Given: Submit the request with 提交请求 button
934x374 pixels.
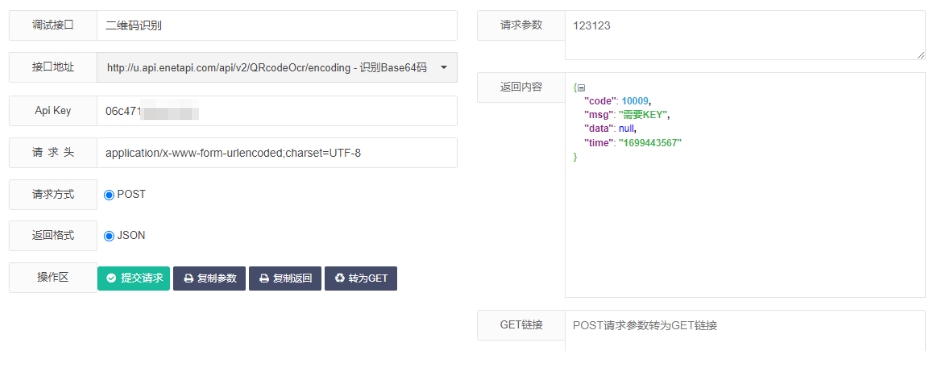Looking at the screenshot, I should [x=133, y=278].
